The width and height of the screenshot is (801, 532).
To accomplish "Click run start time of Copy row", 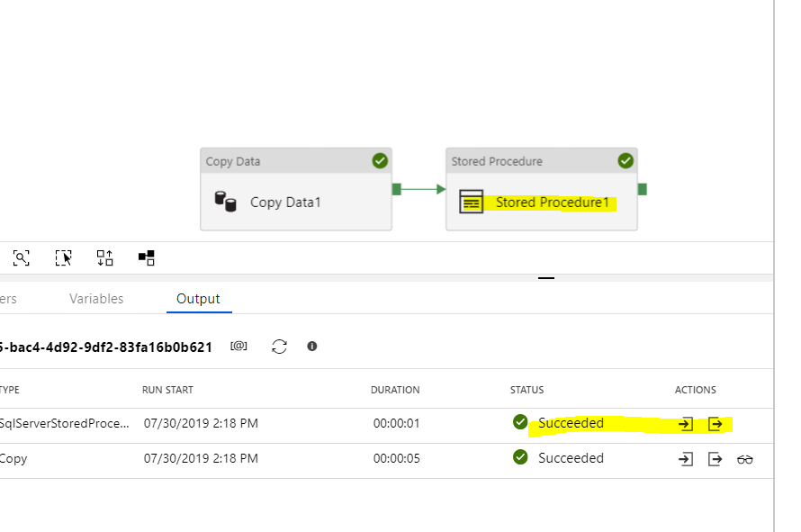I will pos(201,458).
